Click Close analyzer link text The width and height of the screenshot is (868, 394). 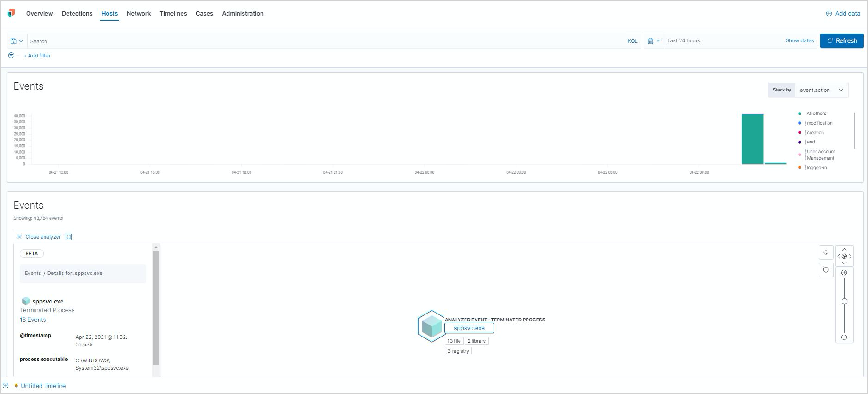43,237
